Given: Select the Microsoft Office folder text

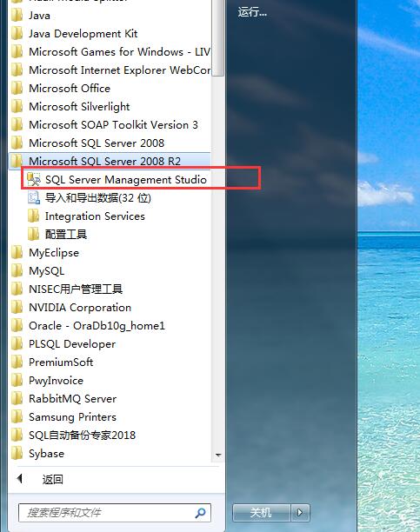Looking at the screenshot, I should (70, 88).
